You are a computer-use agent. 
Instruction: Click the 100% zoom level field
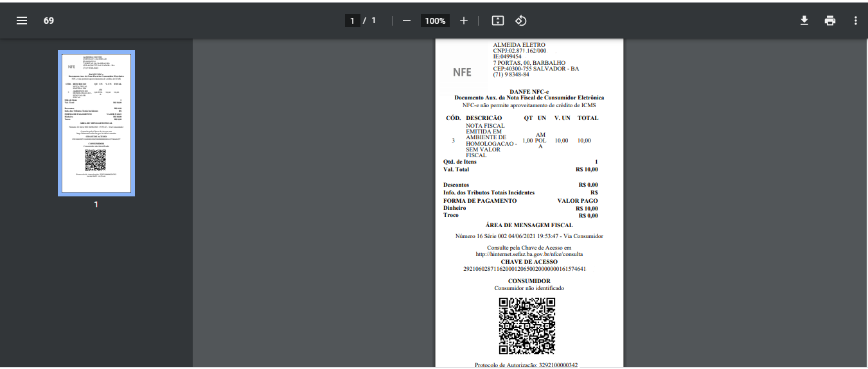(435, 21)
